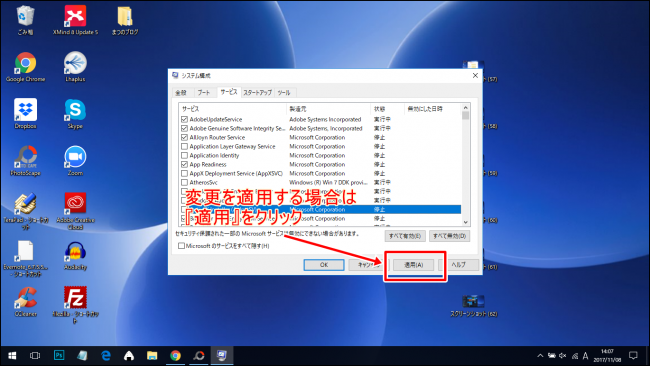Launch Zoom from the desktop
Screen dimensions: 650x366
coord(75,161)
